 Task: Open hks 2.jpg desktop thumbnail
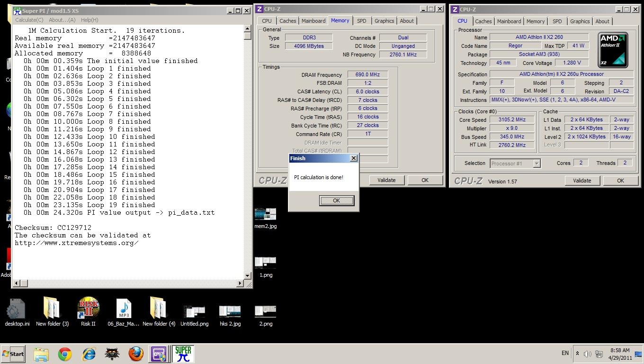tap(230, 316)
